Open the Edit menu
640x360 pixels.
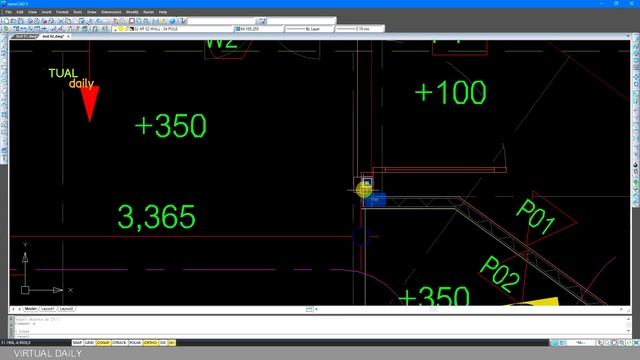click(x=20, y=12)
